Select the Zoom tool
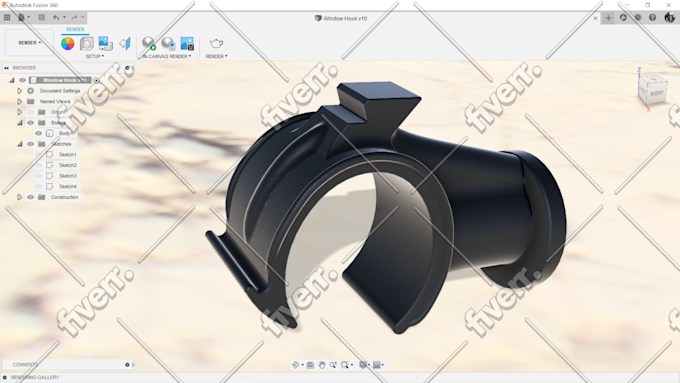 (333, 365)
